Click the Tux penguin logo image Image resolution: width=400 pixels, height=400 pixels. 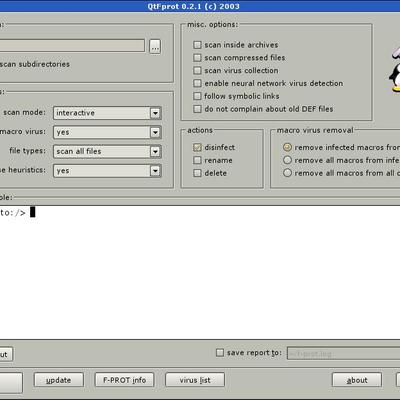coord(395,70)
